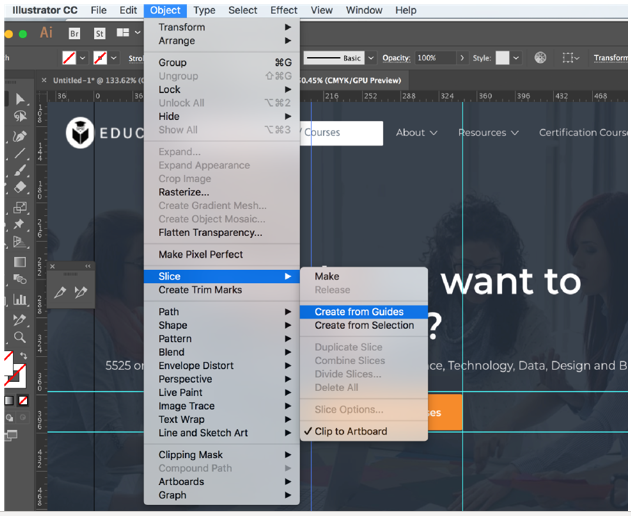631x516 pixels.
Task: Select the Selection arrow tool
Action: (20, 99)
